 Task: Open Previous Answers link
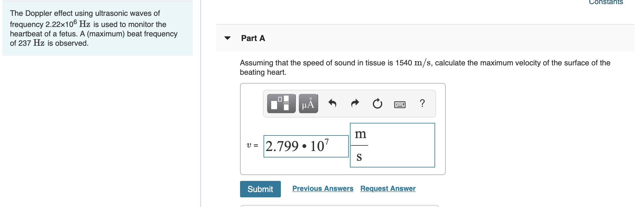pyautogui.click(x=323, y=189)
